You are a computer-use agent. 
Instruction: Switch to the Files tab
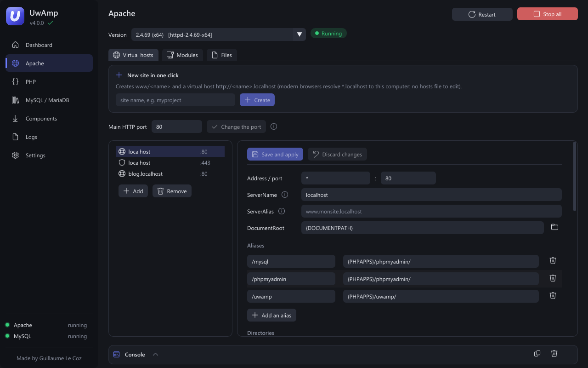(x=221, y=55)
